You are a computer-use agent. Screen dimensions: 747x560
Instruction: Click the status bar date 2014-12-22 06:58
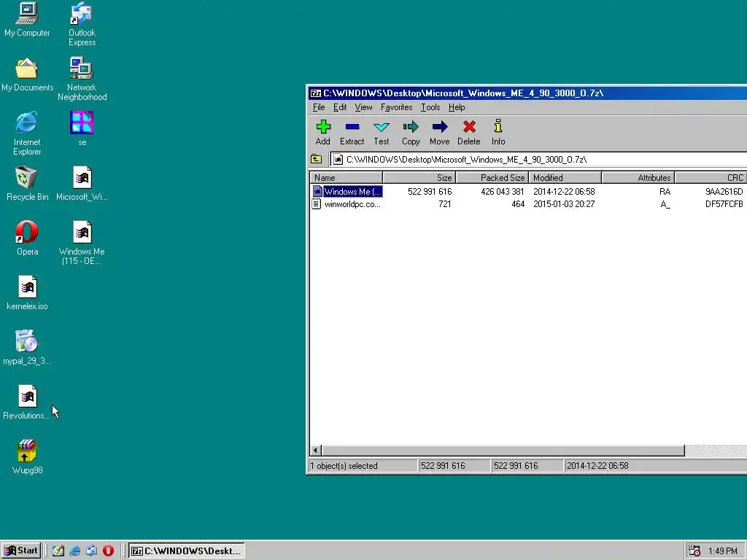click(597, 466)
